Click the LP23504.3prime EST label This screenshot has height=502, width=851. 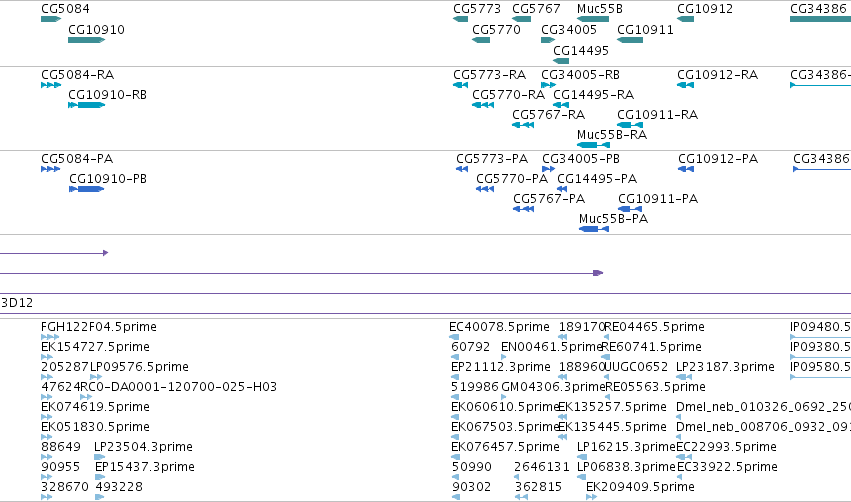[143, 447]
